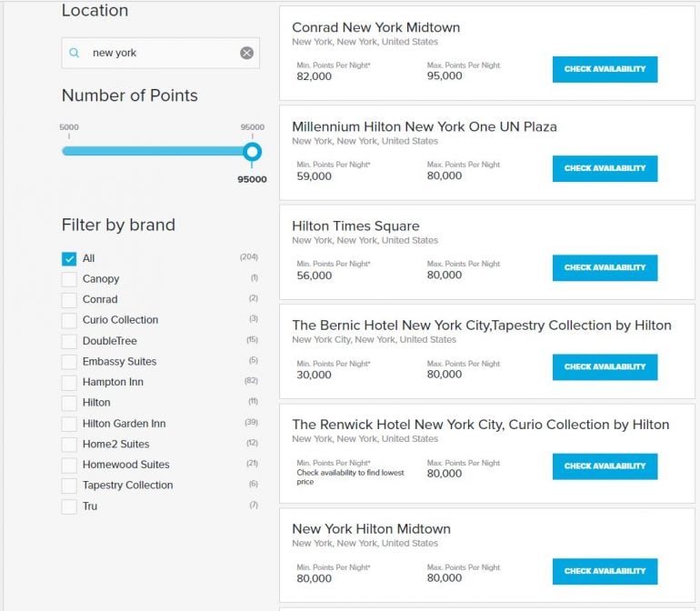Enable the Canopy brand checkbox
Screen dimensions: 700x611
[x=69, y=279]
